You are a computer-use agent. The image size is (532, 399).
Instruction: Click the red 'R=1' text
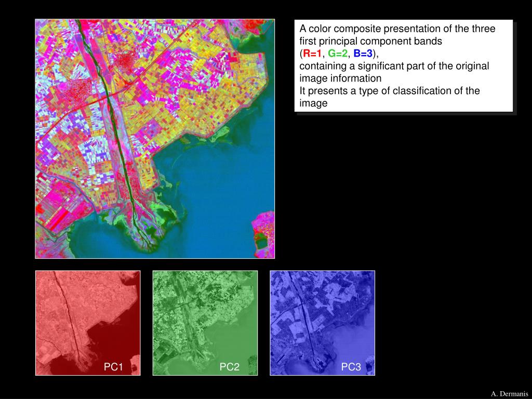(x=312, y=54)
